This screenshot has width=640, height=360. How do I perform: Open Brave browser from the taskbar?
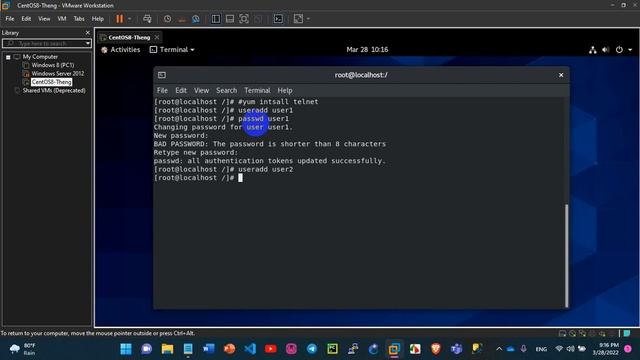(x=436, y=349)
